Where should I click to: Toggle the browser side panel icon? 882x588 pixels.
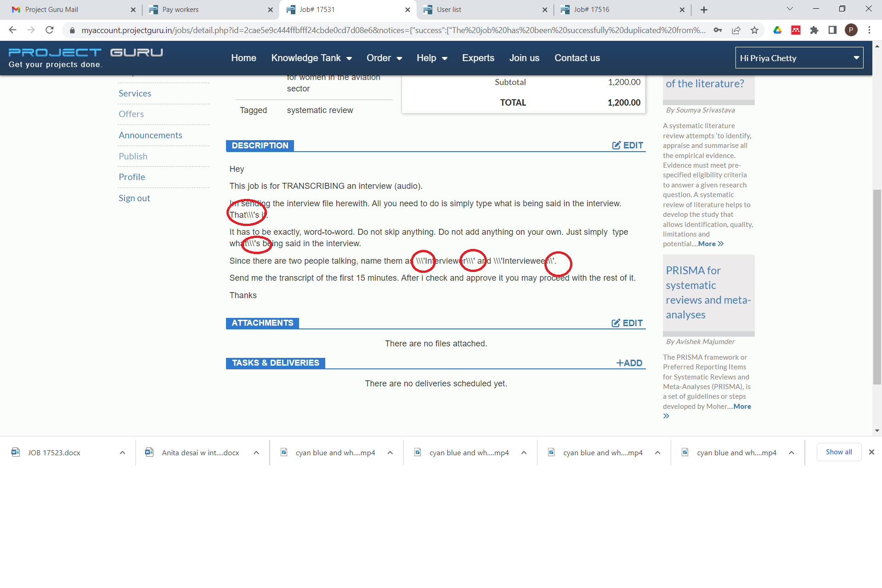coord(832,30)
